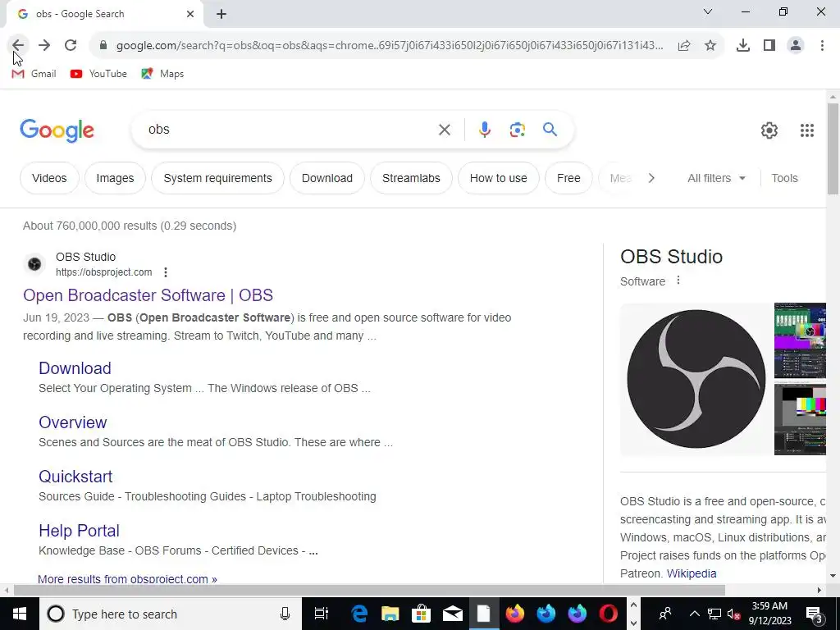Open 'Open Broadcaster Software | OBS' result

(148, 295)
